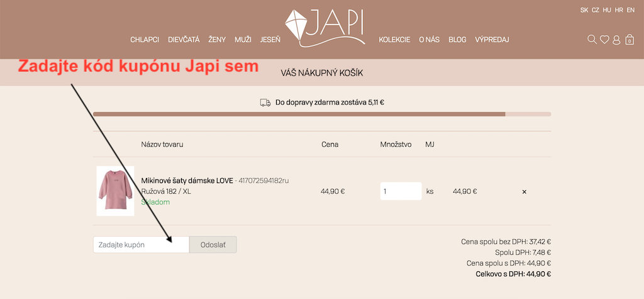Image resolution: width=644 pixels, height=299 pixels.
Task: Switch language to CZ
Action: [596, 10]
